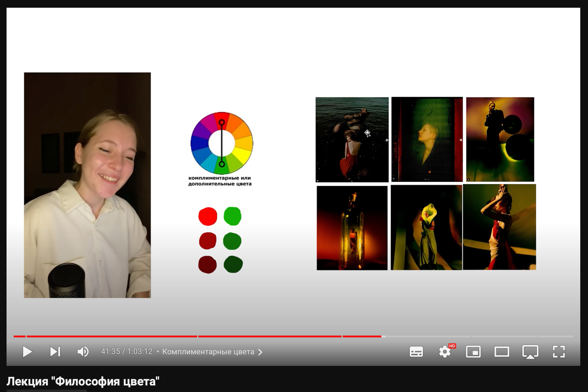Screen dimensions: 588x392
Task: Mute the video volume
Action: point(83,352)
